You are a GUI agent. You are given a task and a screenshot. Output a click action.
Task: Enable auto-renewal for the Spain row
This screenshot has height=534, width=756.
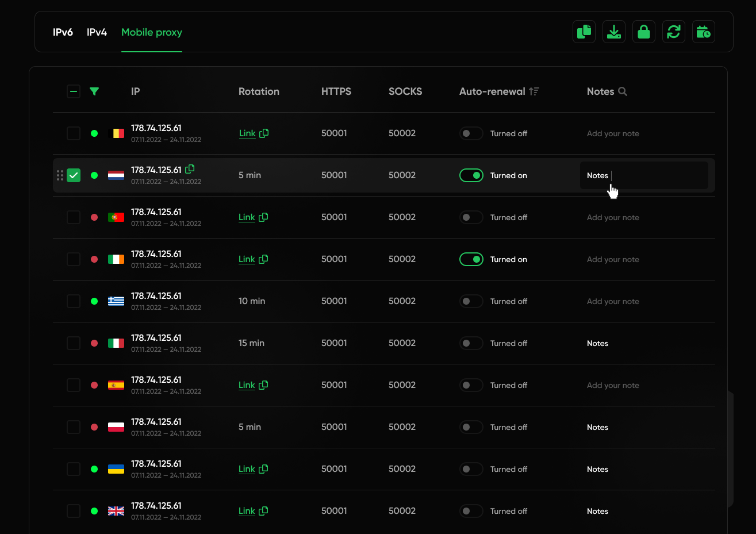click(x=471, y=385)
